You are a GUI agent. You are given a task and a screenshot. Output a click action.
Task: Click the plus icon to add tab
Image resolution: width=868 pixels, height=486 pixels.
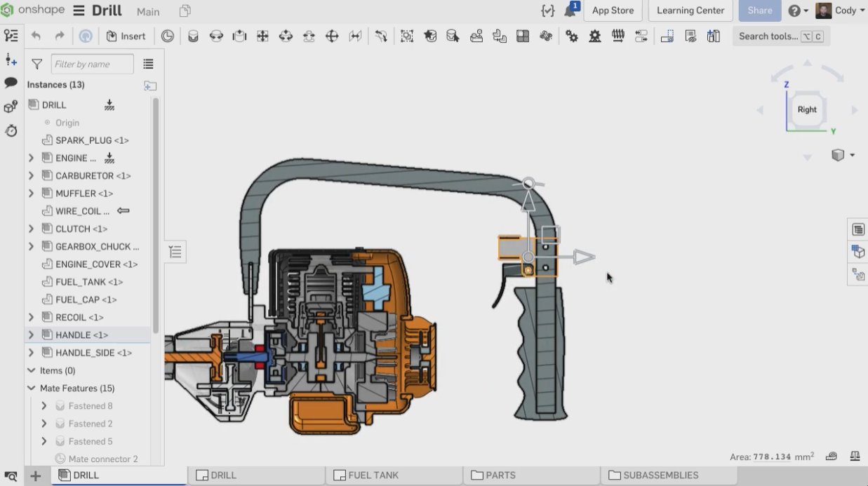(x=35, y=476)
